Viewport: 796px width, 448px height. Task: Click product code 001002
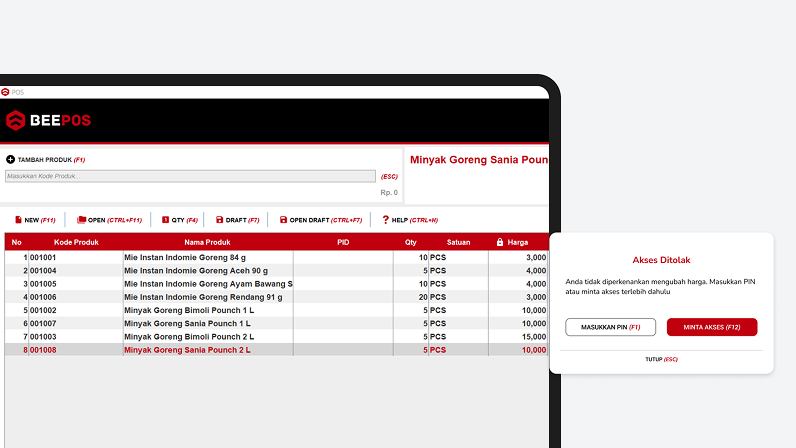click(x=43, y=310)
